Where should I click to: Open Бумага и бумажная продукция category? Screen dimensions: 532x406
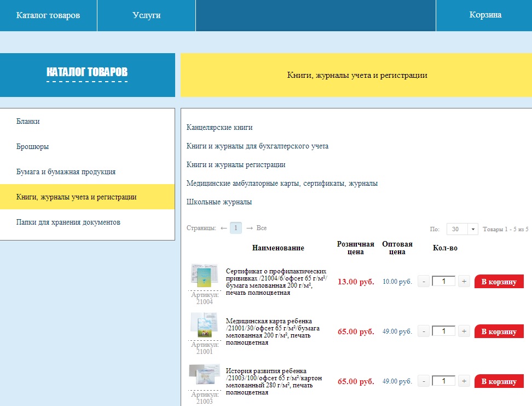pyautogui.click(x=66, y=171)
